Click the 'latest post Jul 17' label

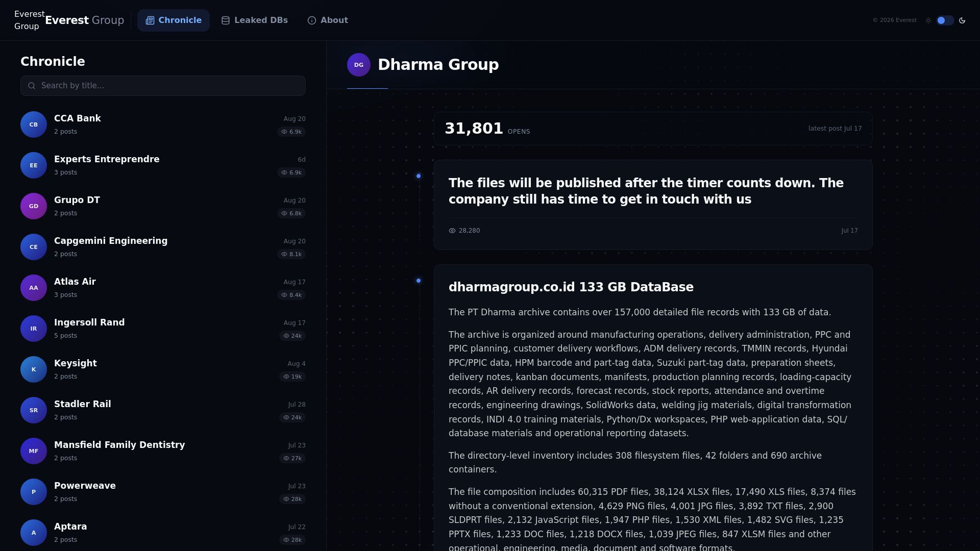pos(835,129)
